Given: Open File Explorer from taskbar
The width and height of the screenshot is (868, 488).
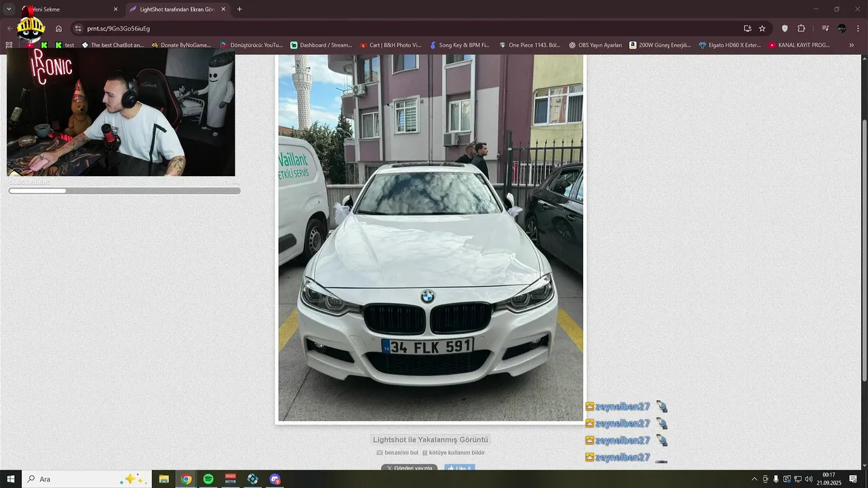Looking at the screenshot, I should point(164,479).
